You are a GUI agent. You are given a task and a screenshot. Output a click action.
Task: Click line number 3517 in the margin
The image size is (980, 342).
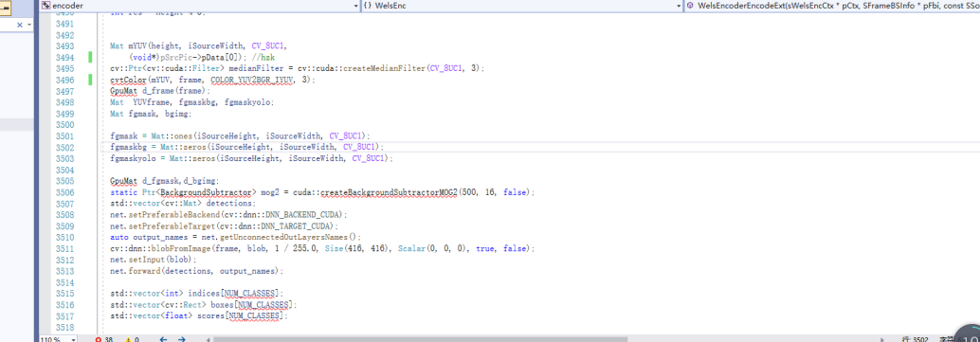tap(64, 316)
